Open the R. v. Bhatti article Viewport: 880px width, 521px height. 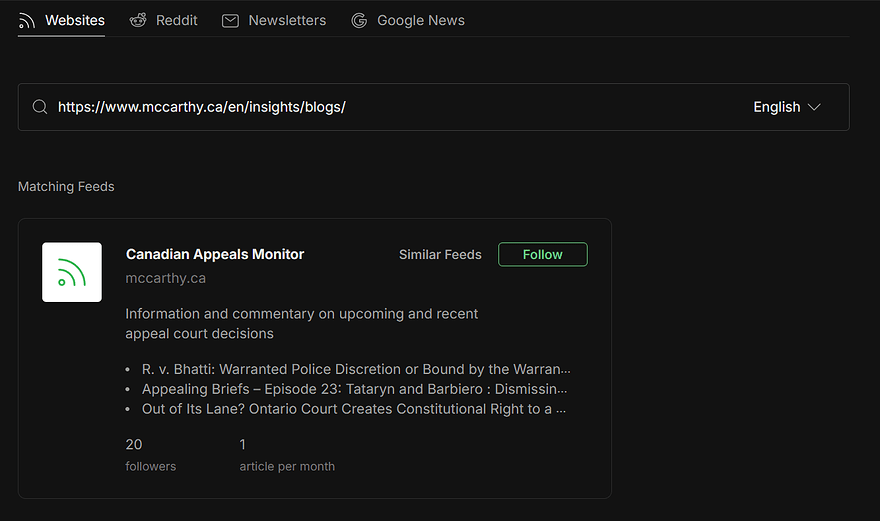click(x=356, y=369)
